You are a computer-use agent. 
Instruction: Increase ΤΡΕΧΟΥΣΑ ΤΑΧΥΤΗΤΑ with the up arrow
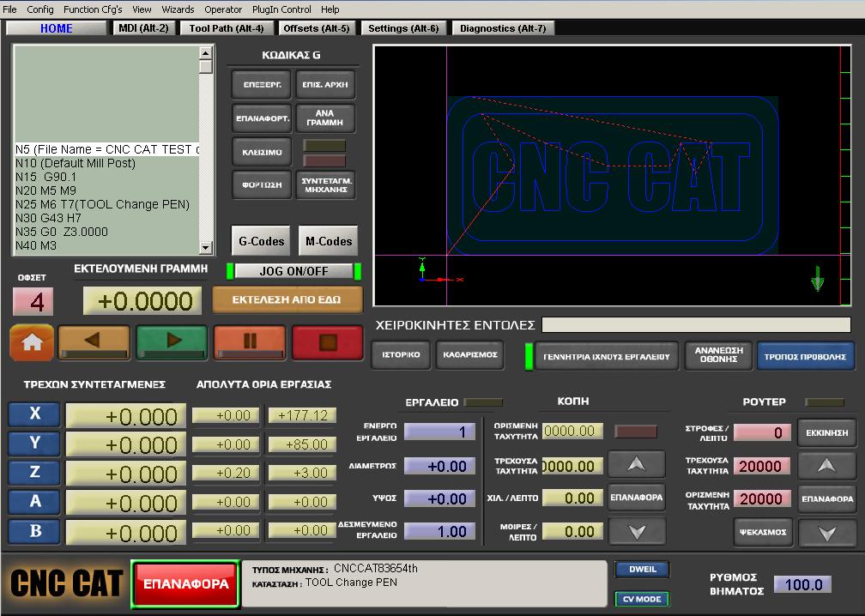pos(636,465)
